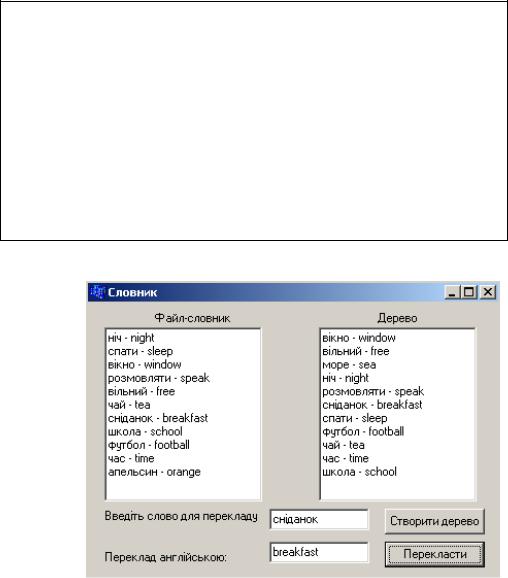Image resolution: width=508 pixels, height=578 pixels.
Task: Select 'вільний - free' in the Файл-словник list
Action: pyautogui.click(x=141, y=391)
